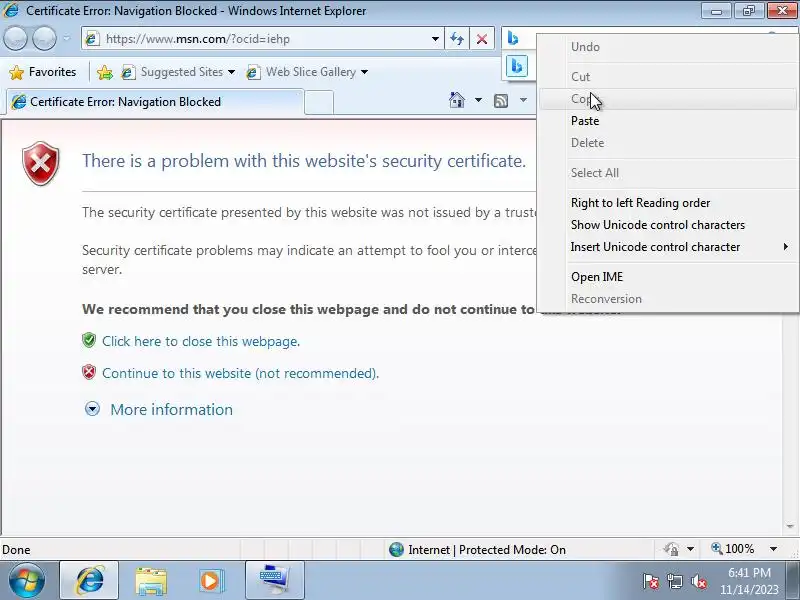This screenshot has width=800, height=600.
Task: Click the More information link text
Action: tap(171, 410)
